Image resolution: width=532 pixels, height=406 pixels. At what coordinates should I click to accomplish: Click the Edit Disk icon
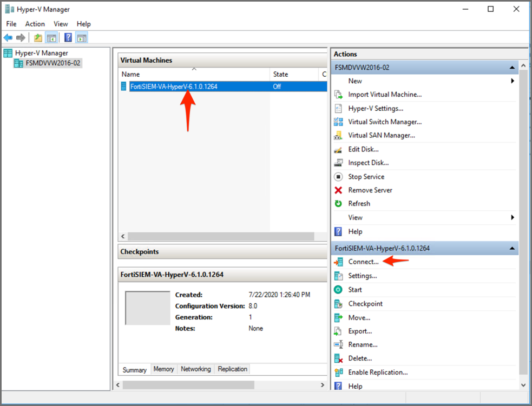(x=338, y=149)
